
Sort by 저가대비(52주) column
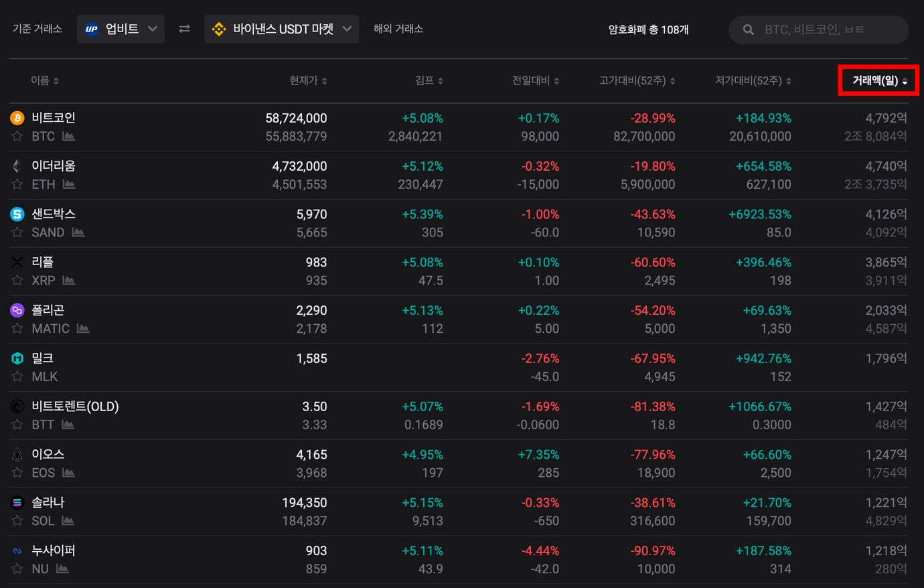click(x=753, y=80)
